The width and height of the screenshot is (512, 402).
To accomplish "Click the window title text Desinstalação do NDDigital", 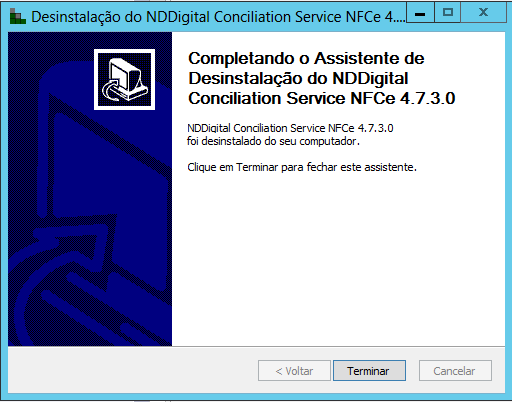I will [x=120, y=17].
